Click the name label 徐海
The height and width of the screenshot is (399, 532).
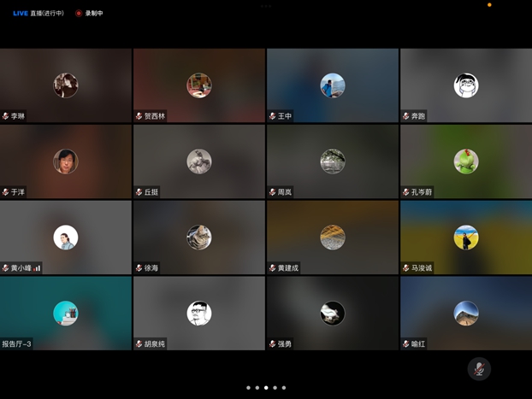click(x=151, y=268)
